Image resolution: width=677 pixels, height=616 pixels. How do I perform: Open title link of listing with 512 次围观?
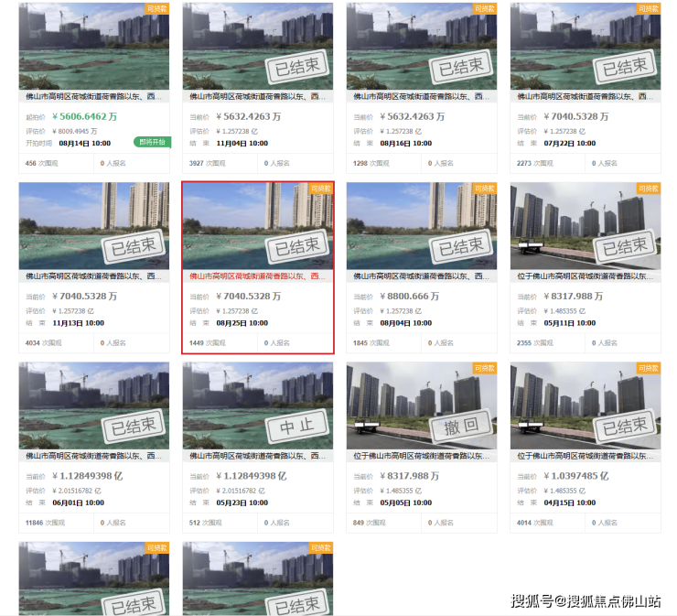pos(257,456)
